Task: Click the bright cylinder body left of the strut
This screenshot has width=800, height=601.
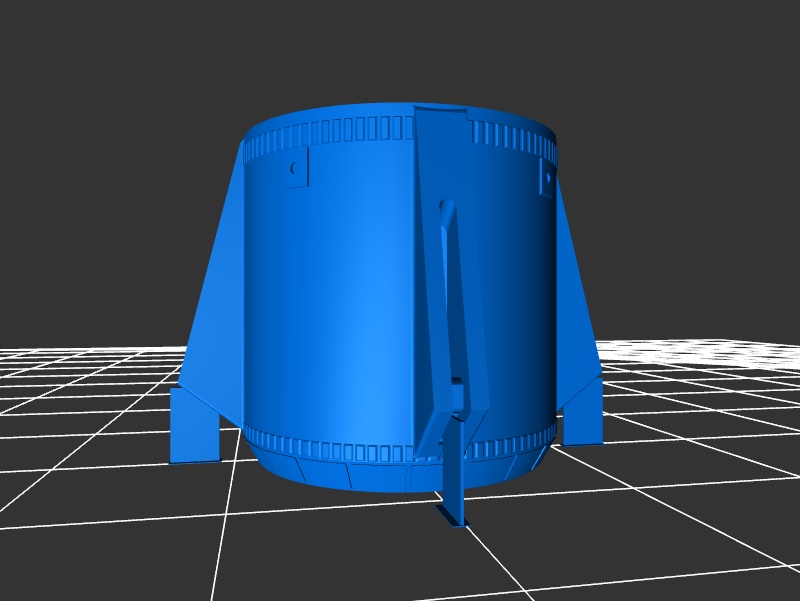Action: click(340, 300)
